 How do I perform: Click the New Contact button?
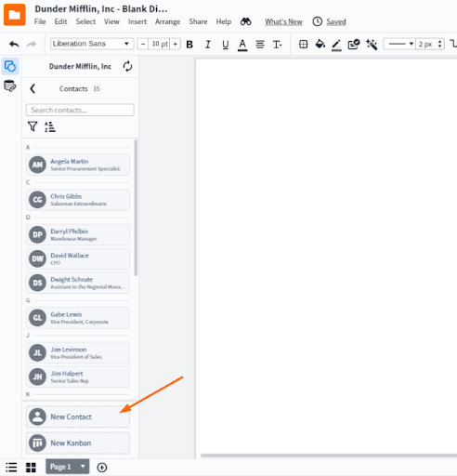pyautogui.click(x=78, y=416)
